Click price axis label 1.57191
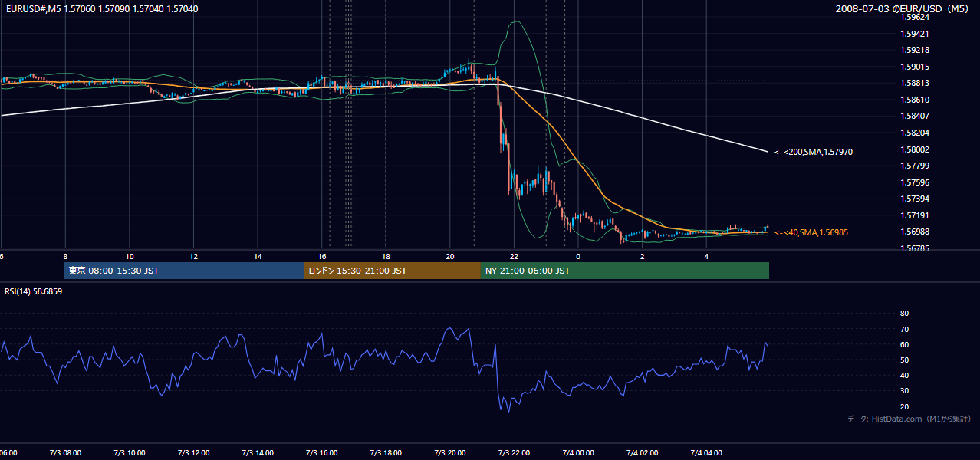The height and width of the screenshot is (460, 980). [x=916, y=215]
